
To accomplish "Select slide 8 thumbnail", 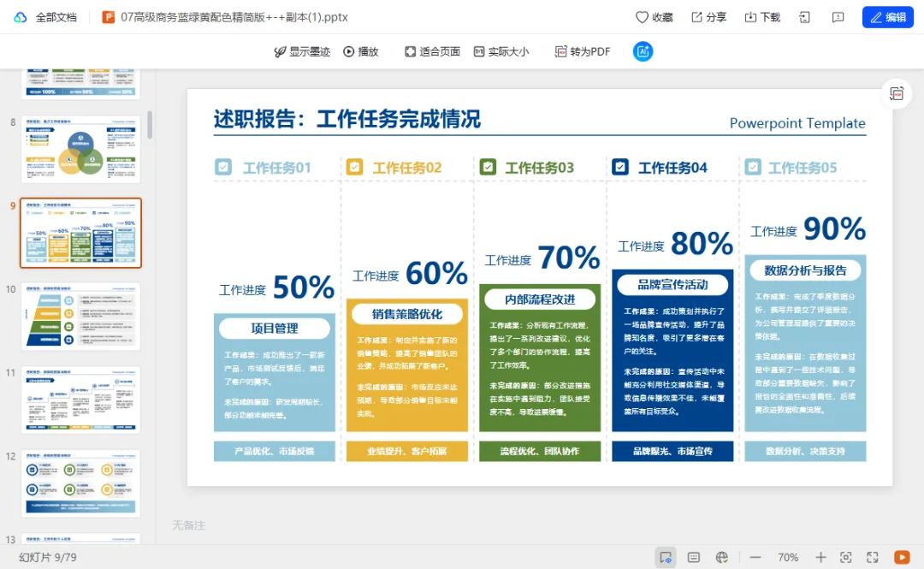I will click(81, 149).
